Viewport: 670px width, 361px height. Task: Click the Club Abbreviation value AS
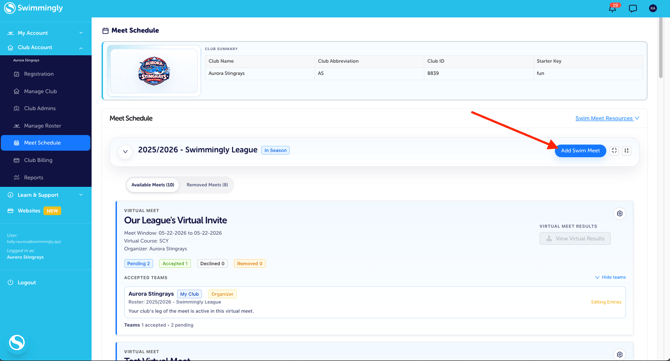pos(320,73)
